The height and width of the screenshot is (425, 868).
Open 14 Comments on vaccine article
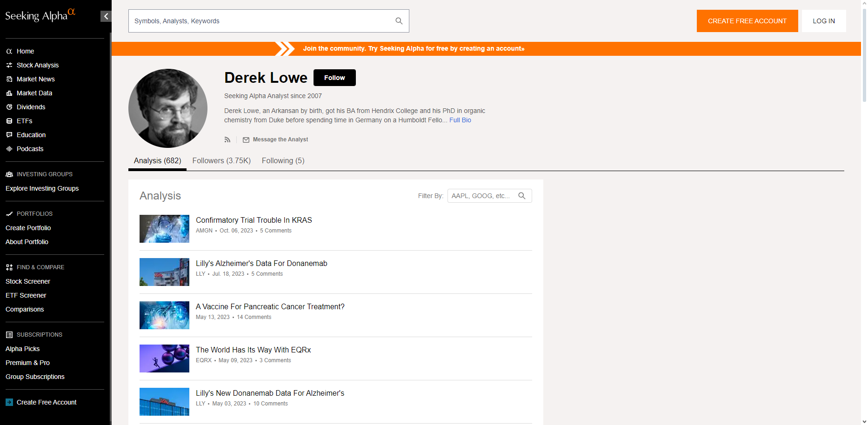(x=254, y=317)
